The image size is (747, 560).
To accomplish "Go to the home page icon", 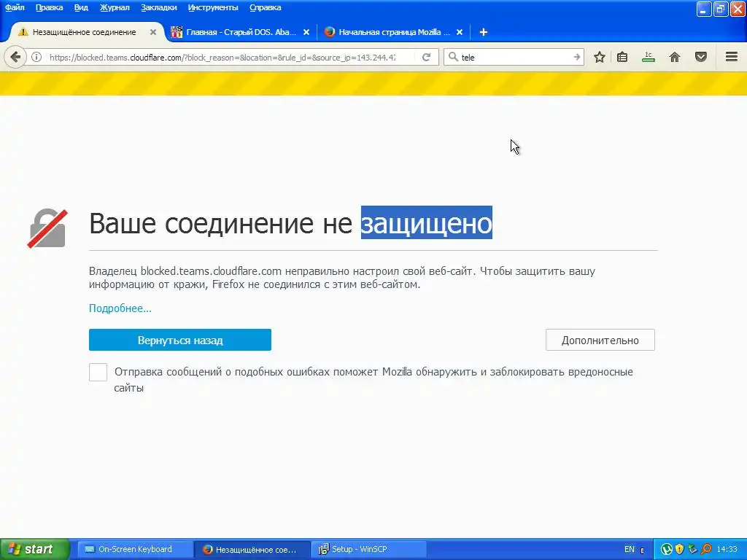I will point(675,57).
